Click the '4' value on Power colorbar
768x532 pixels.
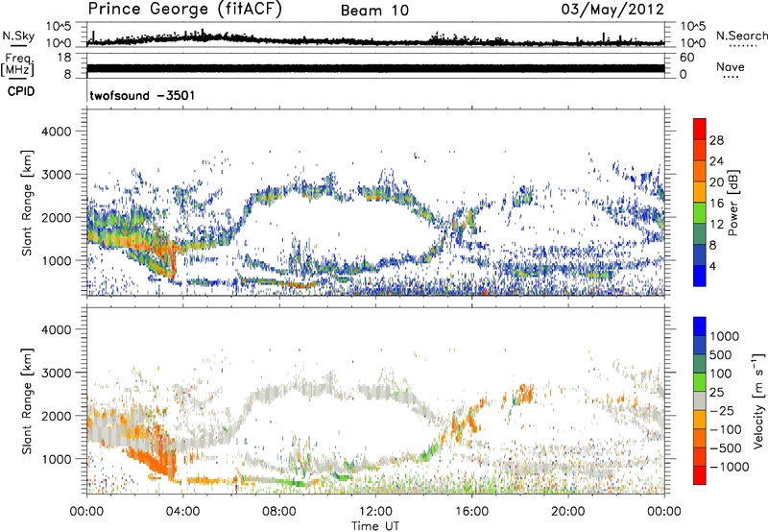point(713,267)
